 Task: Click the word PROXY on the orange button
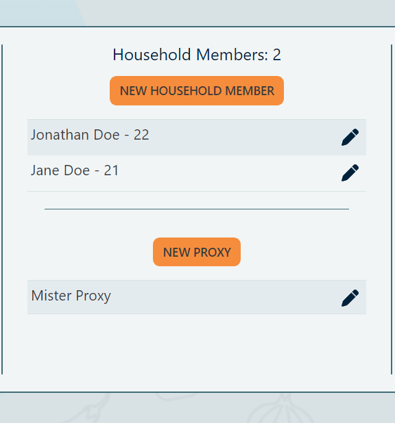coord(212,252)
